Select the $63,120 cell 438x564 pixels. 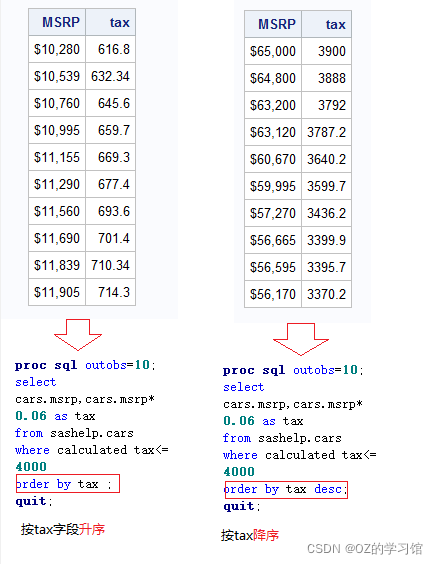(x=273, y=132)
